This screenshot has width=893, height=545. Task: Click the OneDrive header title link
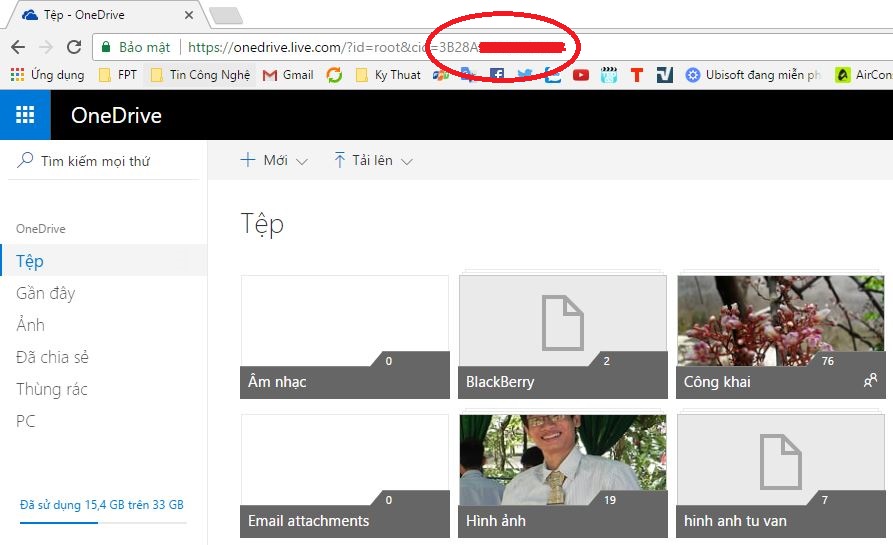point(116,116)
